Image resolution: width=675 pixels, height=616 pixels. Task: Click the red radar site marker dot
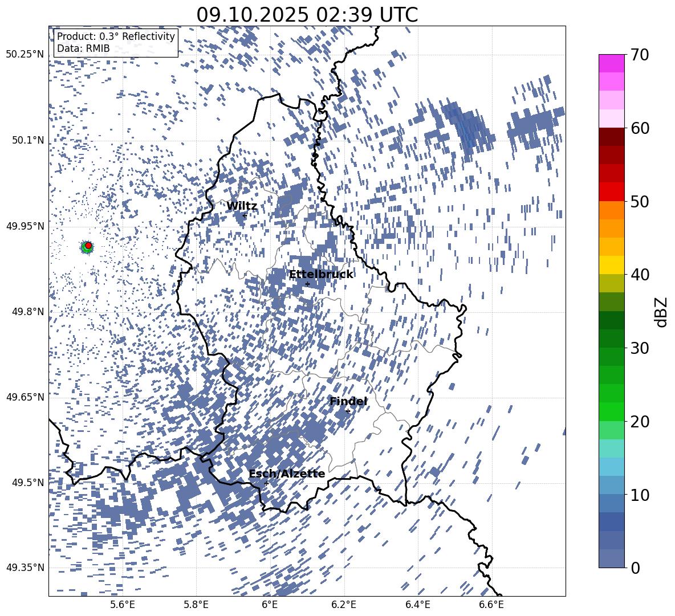click(88, 246)
